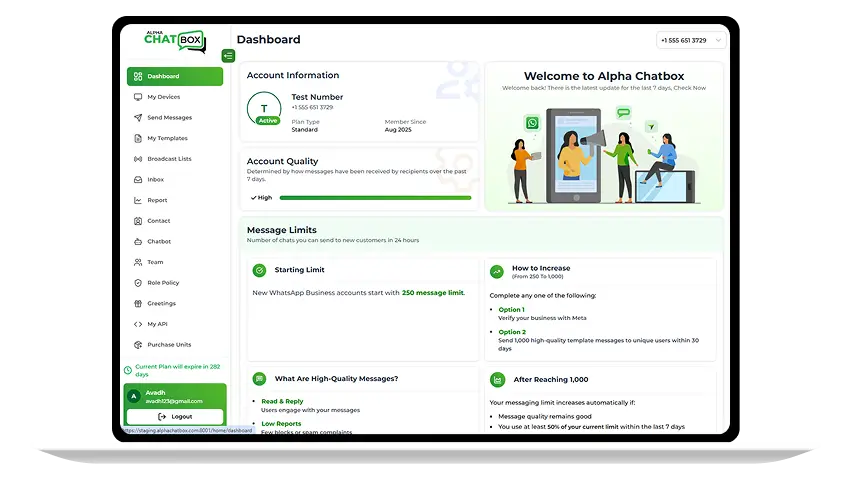Expand the phone number dropdown

(x=690, y=40)
